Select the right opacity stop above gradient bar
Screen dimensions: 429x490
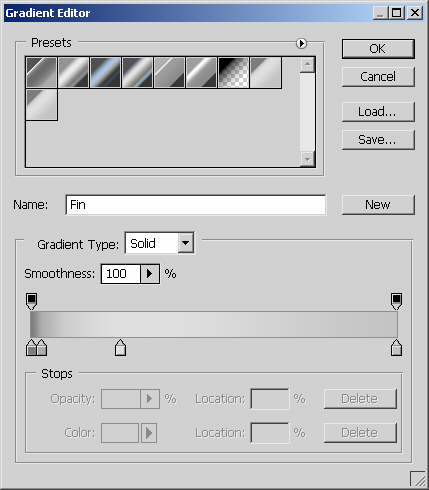tap(396, 301)
